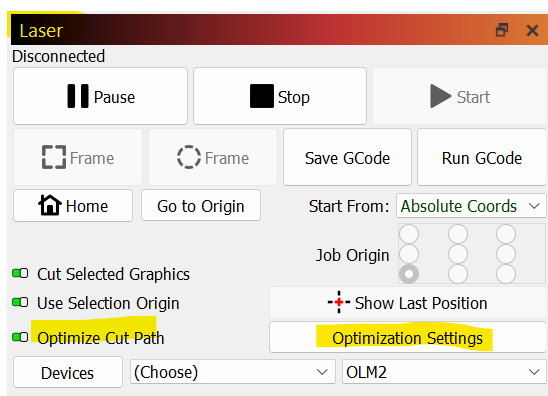Toggle Cut Selected Graphics switch
This screenshot has height=396, width=548.
[x=20, y=273]
